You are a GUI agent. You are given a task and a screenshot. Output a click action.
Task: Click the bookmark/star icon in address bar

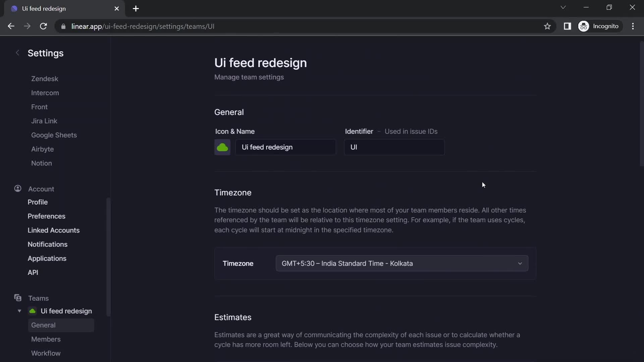tap(547, 26)
